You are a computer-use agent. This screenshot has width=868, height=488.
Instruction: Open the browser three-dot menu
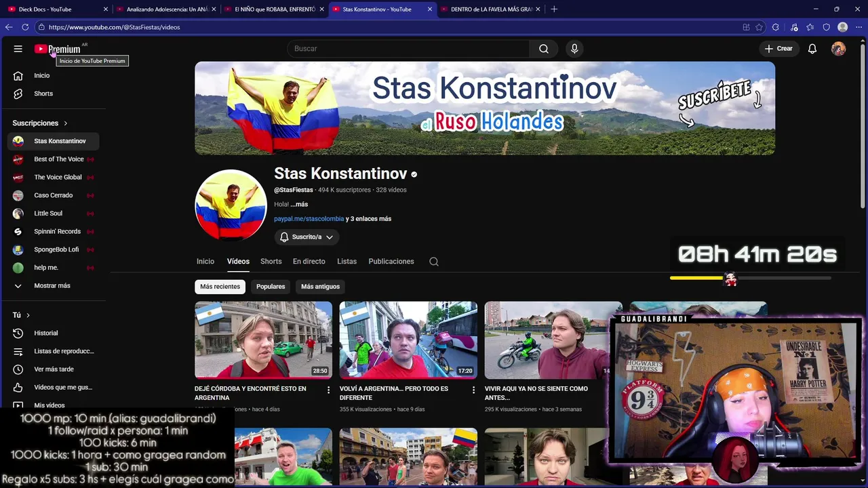[859, 27]
